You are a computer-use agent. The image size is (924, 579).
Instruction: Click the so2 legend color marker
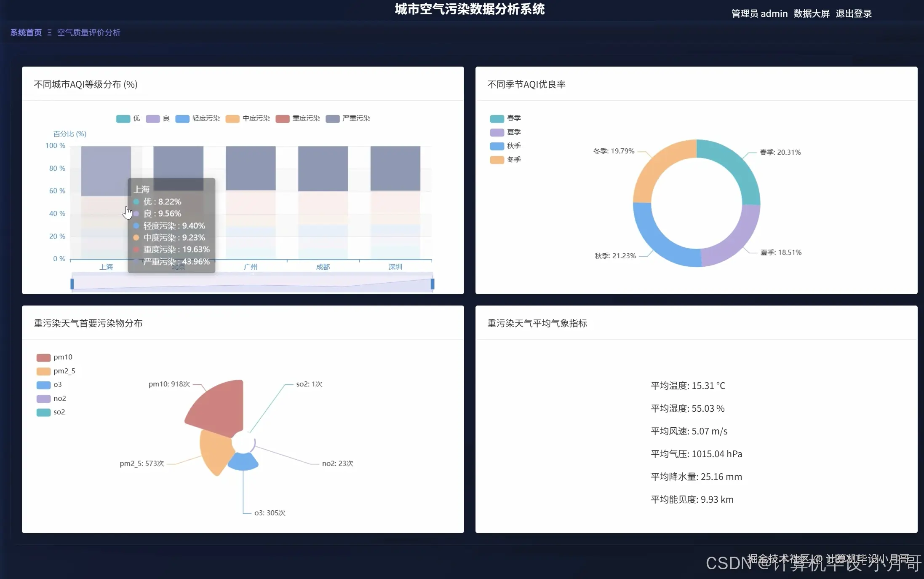click(43, 412)
